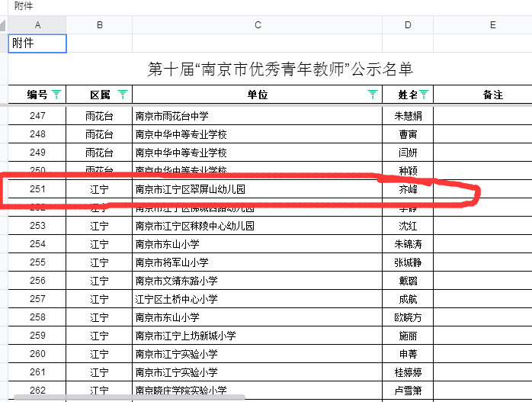The width and height of the screenshot is (532, 402).
Task: Click the 南京市将军山小学 cell
Action: point(257,262)
